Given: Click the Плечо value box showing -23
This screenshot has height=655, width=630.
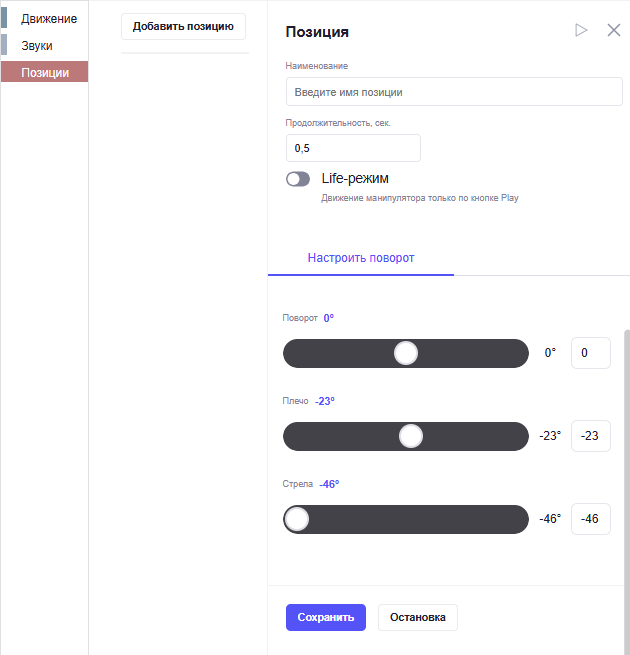Looking at the screenshot, I should (591, 436).
